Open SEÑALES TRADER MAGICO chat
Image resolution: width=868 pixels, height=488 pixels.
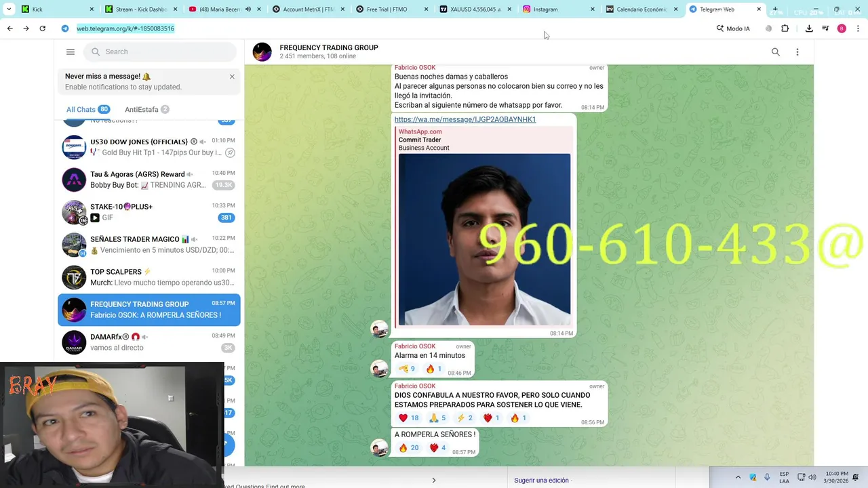tap(149, 245)
